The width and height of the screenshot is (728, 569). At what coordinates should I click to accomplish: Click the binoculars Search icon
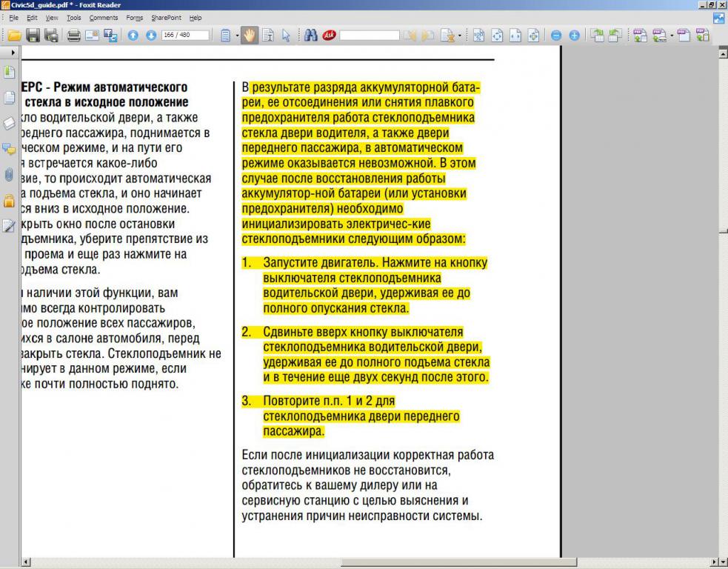click(311, 35)
